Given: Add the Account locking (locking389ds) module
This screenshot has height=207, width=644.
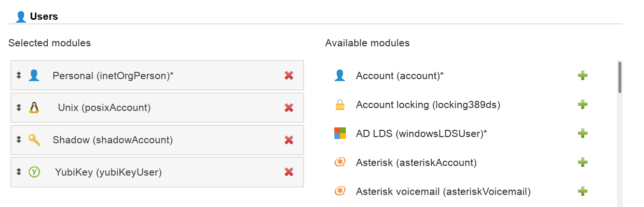Looking at the screenshot, I should click(x=583, y=105).
